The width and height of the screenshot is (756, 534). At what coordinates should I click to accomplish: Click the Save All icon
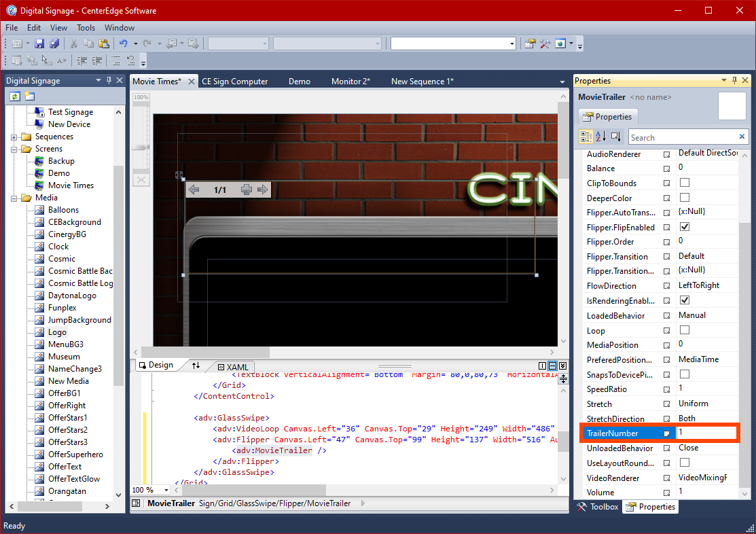click(x=54, y=44)
